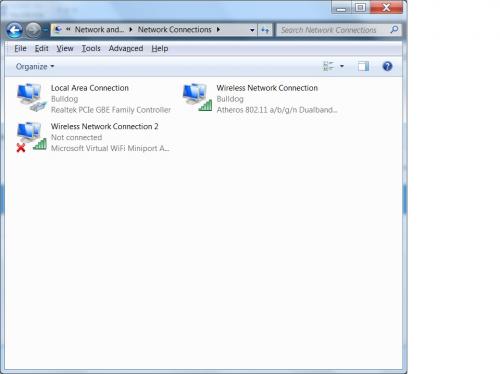The height and width of the screenshot is (374, 500).
Task: Minimize the Network Connections window
Action: point(341,8)
